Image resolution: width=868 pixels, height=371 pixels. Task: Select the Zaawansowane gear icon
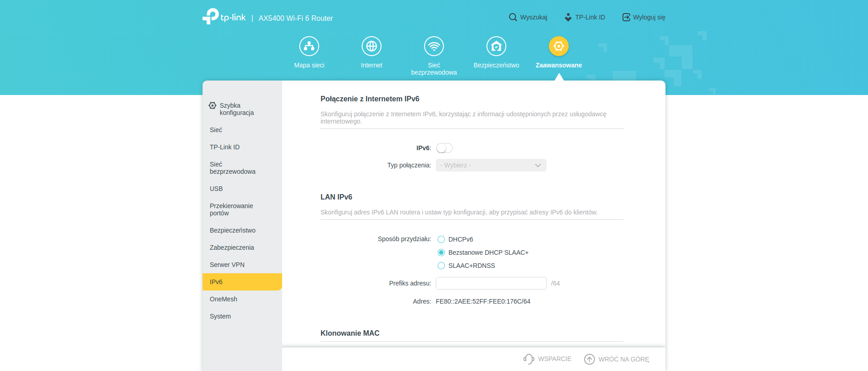[559, 46]
